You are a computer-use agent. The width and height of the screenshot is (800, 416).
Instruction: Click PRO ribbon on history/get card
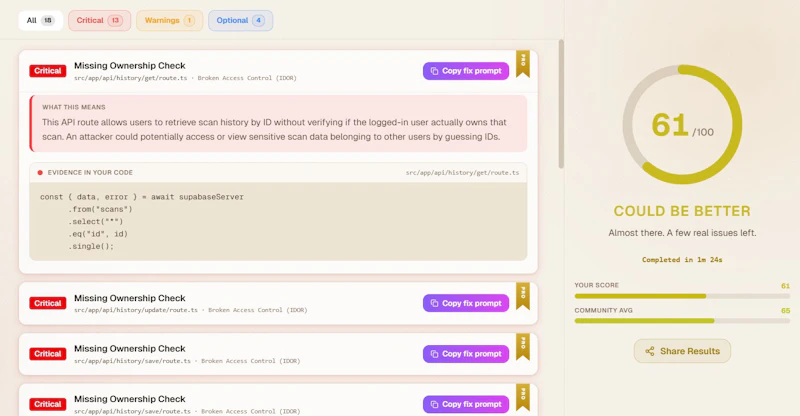(523, 63)
